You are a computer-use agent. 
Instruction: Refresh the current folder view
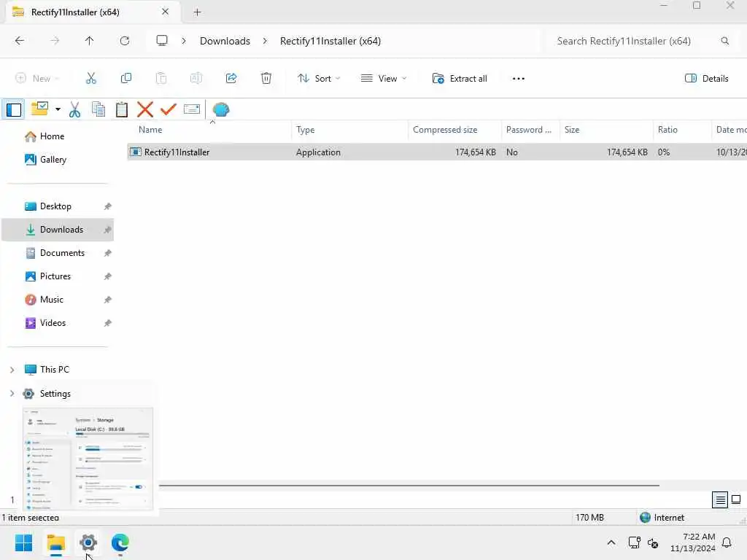(x=125, y=41)
